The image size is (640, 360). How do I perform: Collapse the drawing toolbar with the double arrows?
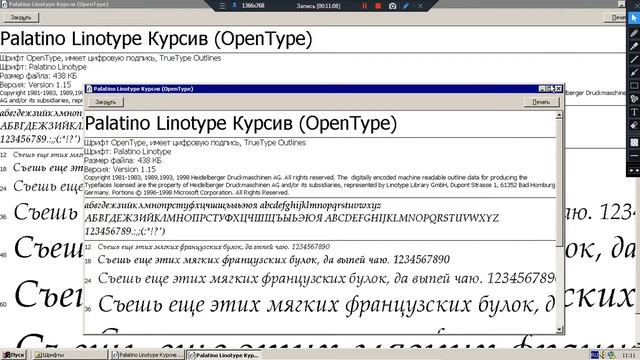634,170
